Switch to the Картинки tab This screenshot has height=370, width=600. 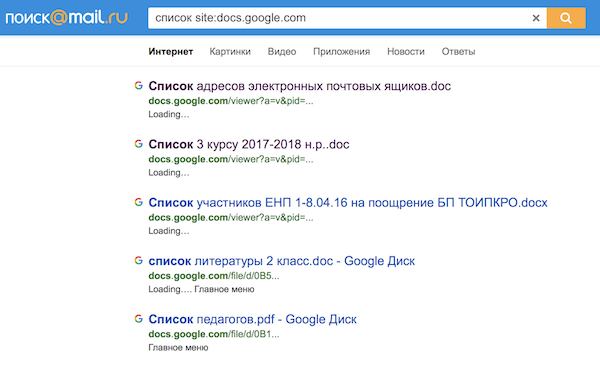point(230,52)
